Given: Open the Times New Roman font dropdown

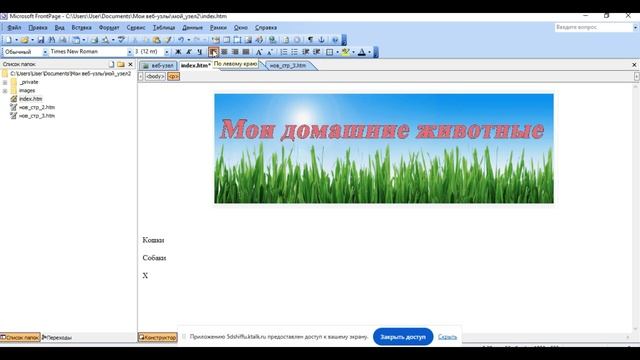Looking at the screenshot, I should [x=130, y=52].
